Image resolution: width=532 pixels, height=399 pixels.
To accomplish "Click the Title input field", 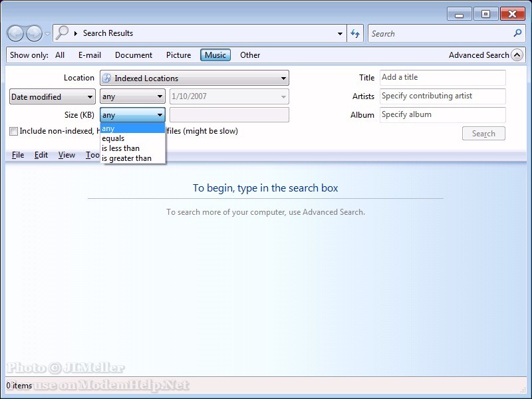I will pos(443,78).
